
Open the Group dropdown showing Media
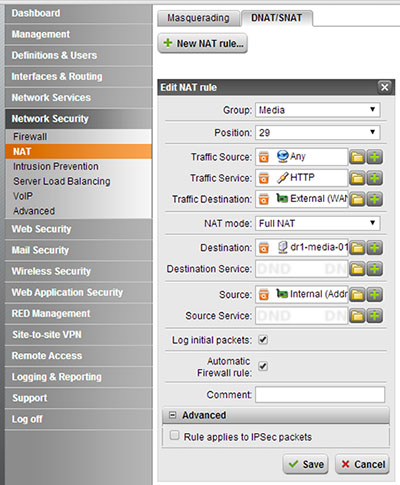point(318,110)
